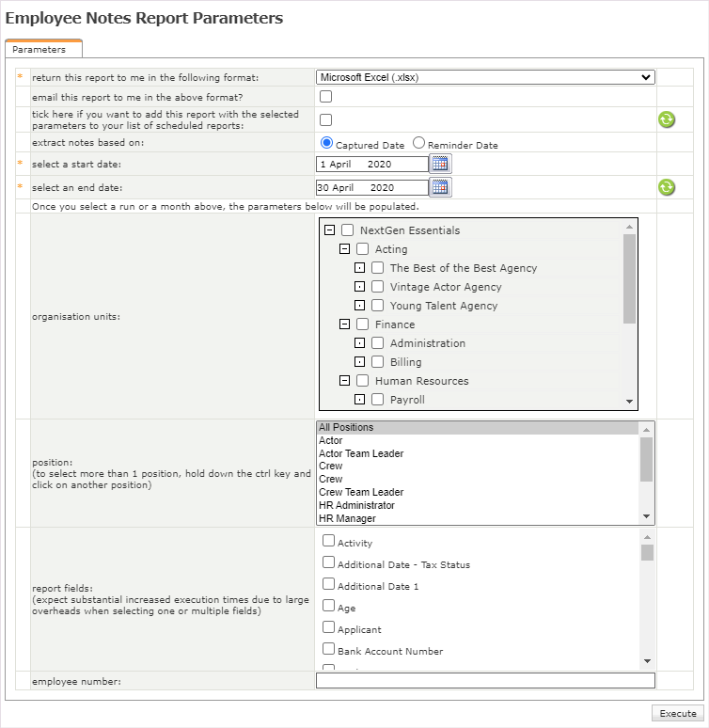Choose Actor Team Leader from positions
The width and height of the screenshot is (709, 728).
coord(361,453)
